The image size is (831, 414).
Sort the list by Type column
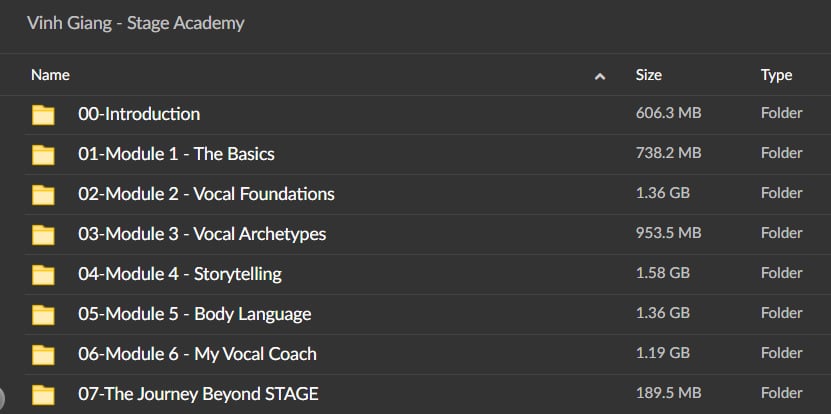coord(776,75)
